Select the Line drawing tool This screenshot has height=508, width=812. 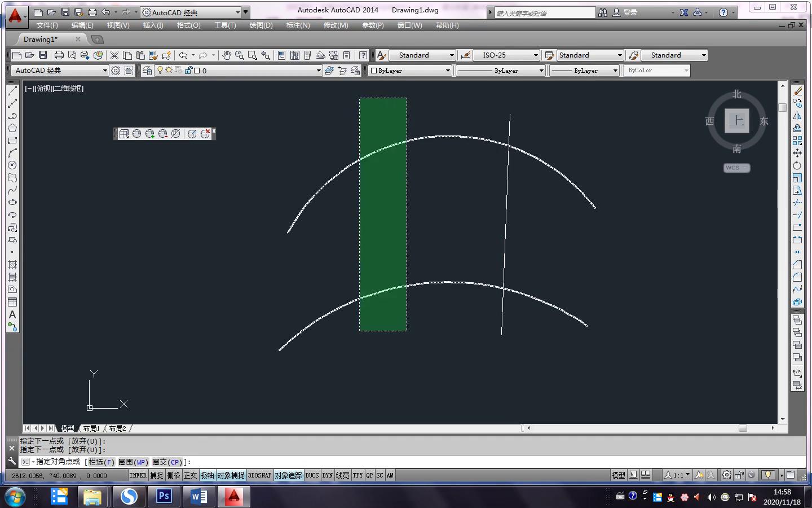coord(12,91)
